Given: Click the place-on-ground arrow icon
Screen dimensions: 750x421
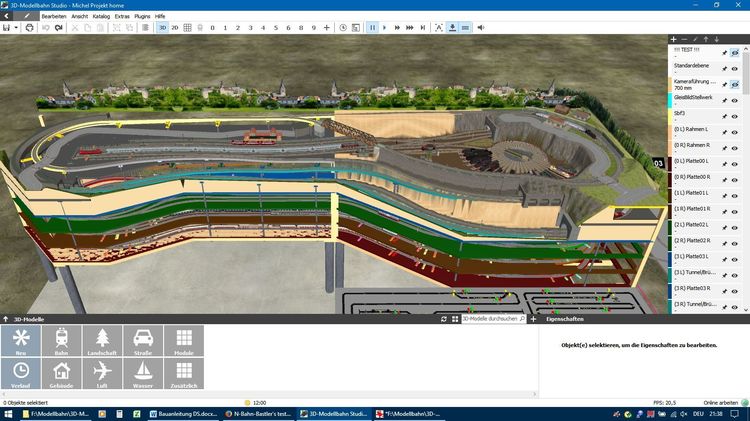Looking at the screenshot, I should [x=452, y=28].
